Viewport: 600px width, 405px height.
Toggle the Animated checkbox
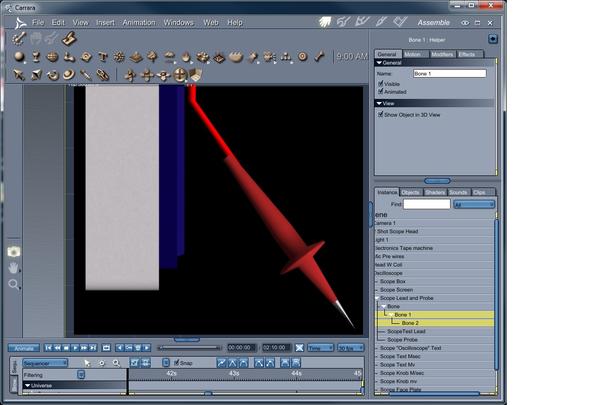coord(380,91)
